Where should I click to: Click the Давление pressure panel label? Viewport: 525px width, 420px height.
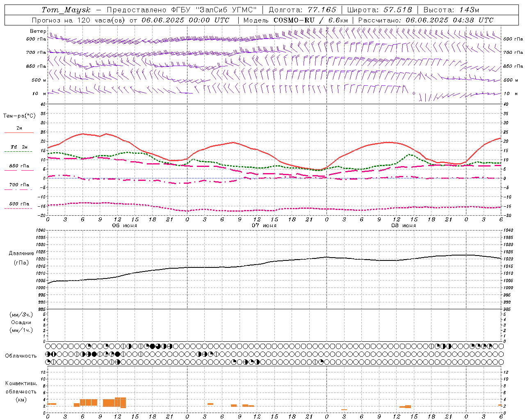21,253
